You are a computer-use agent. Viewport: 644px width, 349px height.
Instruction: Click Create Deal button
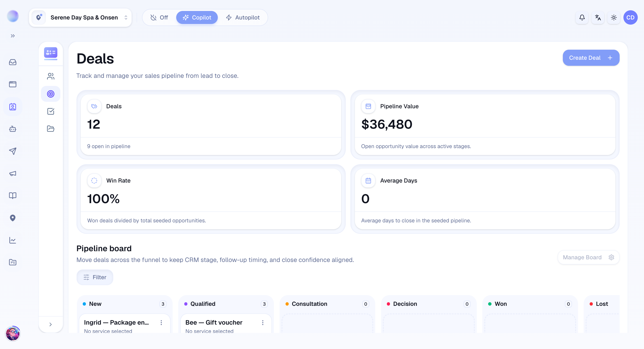591,58
